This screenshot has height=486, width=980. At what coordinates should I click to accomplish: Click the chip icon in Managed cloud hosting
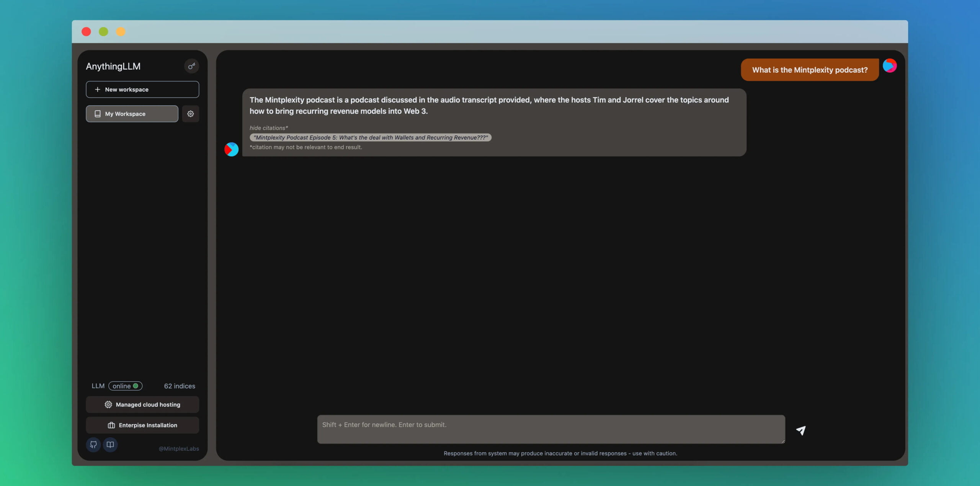coord(108,404)
